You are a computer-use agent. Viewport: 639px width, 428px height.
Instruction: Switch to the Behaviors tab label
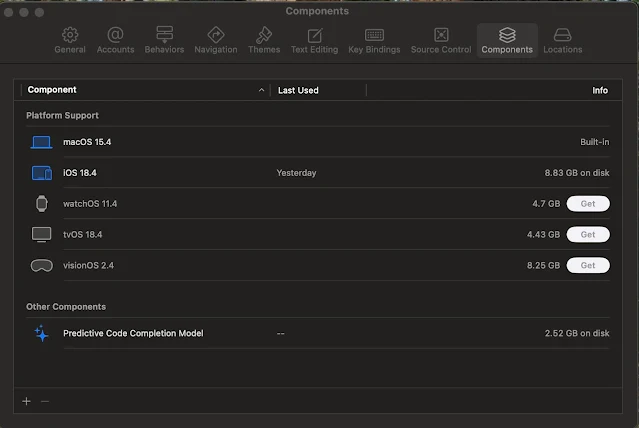164,49
